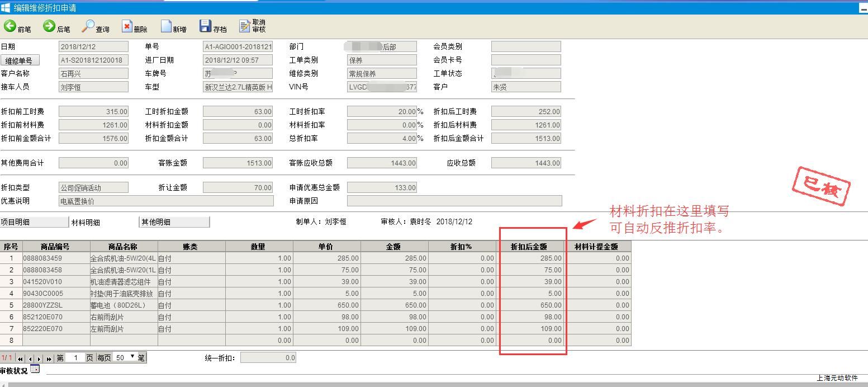Image resolution: width=868 pixels, height=387 pixels.
Task: Jump to first page in pager
Action: (x=21, y=358)
